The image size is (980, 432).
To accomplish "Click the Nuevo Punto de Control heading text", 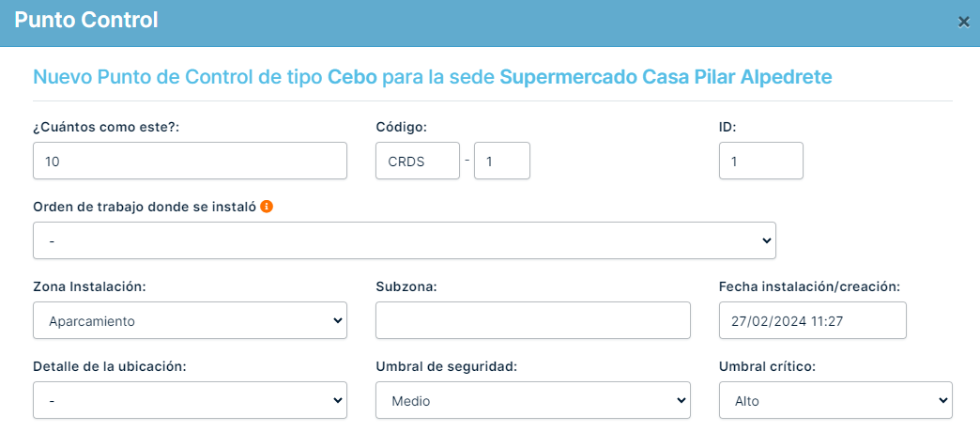I will click(x=432, y=77).
